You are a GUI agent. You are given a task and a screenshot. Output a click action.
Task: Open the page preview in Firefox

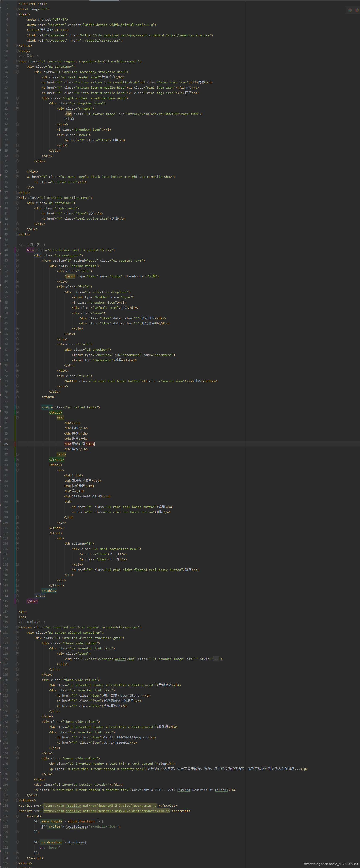click(x=357, y=10)
